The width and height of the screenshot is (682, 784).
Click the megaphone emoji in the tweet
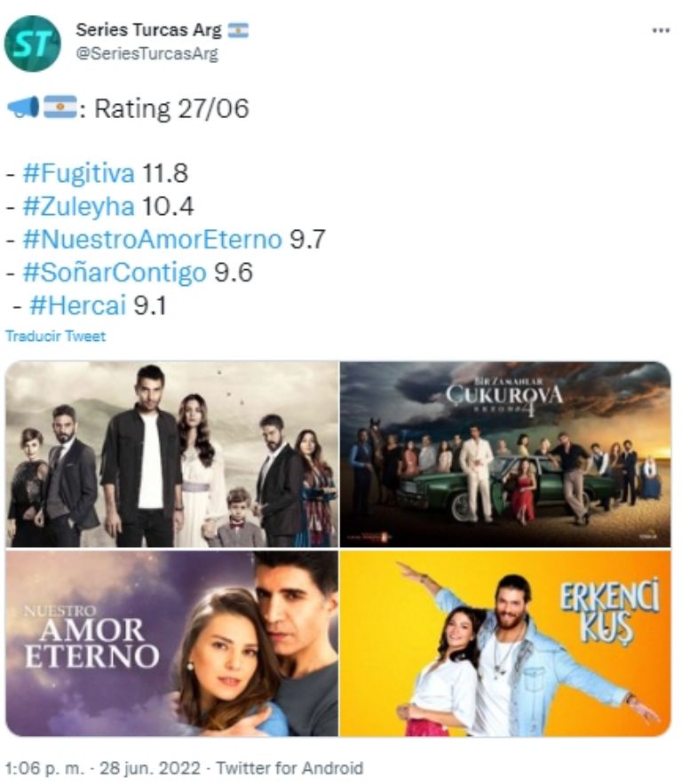tap(23, 107)
